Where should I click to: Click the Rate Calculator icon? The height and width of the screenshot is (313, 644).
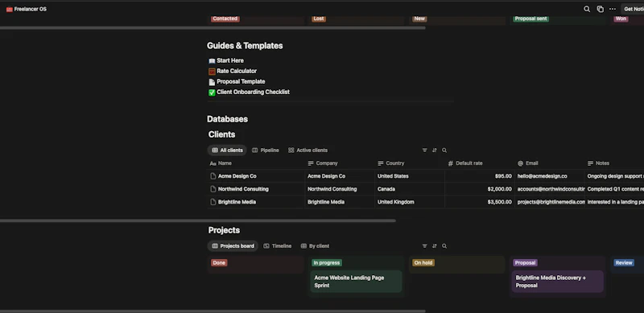212,72
